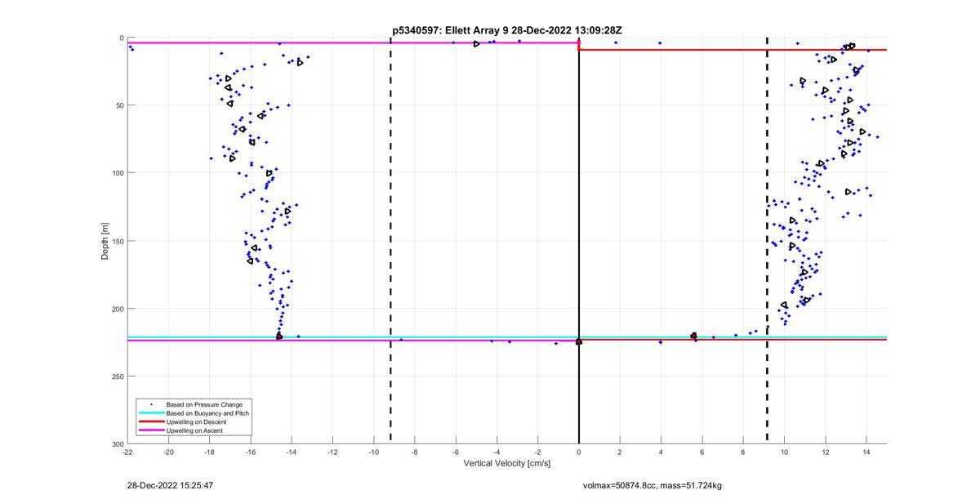The image size is (980, 499).
Task: Click the red horizontal line near 10 m depth
Action: tap(733, 50)
